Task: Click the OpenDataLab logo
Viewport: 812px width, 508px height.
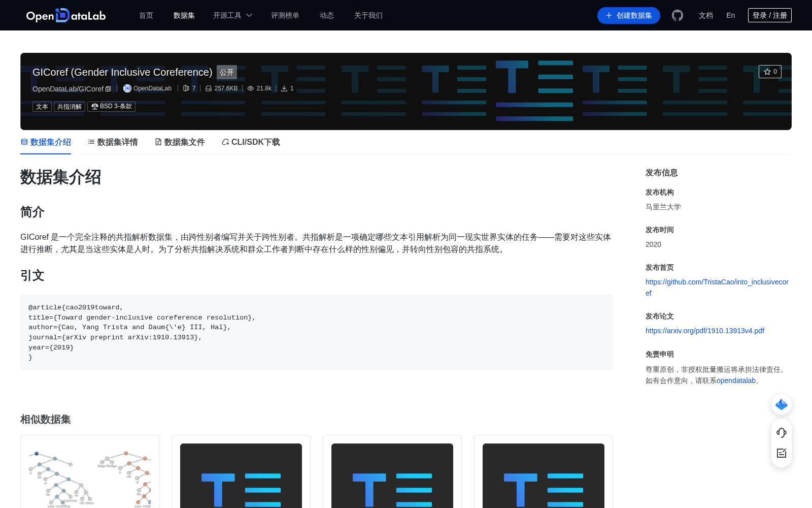Action: coord(66,15)
